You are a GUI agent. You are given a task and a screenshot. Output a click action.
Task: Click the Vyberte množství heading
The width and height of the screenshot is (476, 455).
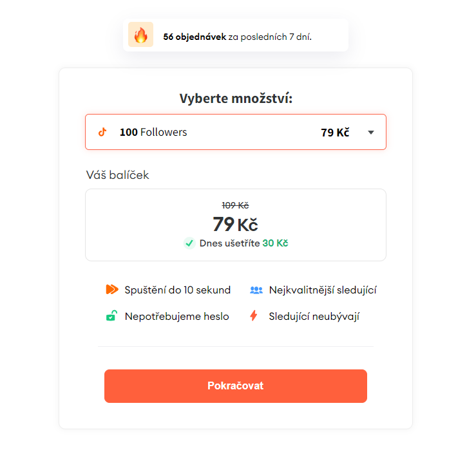pos(236,98)
